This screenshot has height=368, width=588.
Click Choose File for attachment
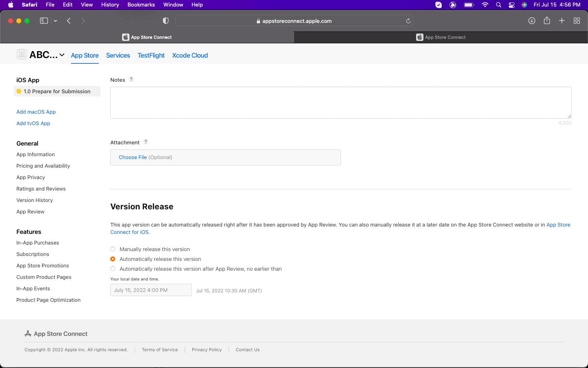pyautogui.click(x=133, y=157)
